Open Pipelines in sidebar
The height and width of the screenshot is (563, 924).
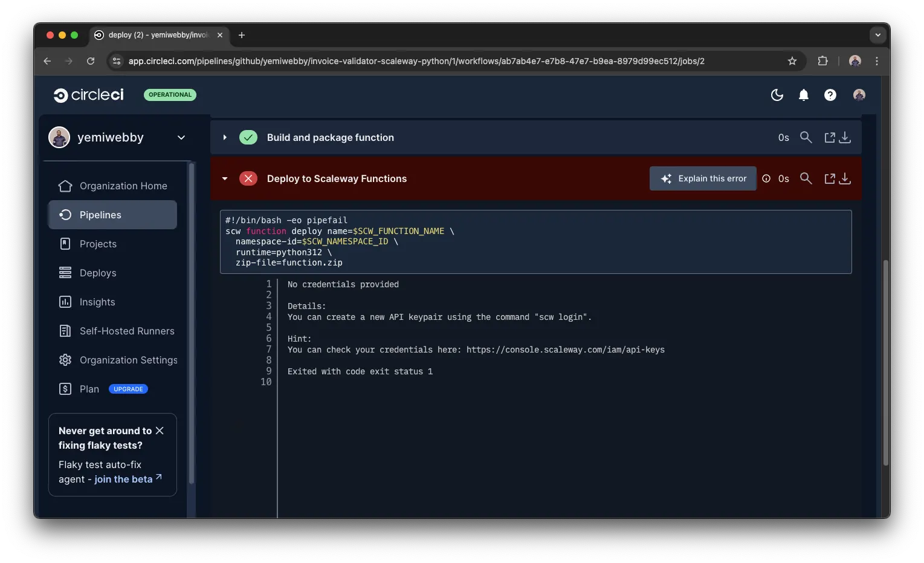[112, 215]
